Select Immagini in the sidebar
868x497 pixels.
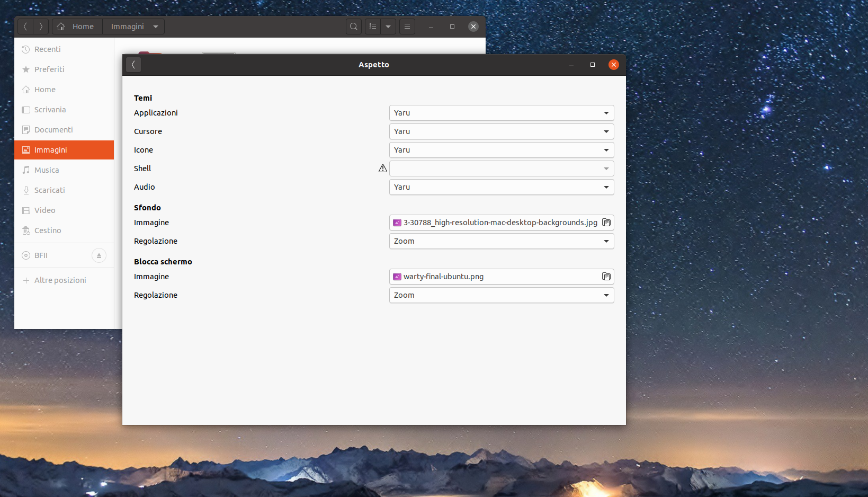click(64, 150)
